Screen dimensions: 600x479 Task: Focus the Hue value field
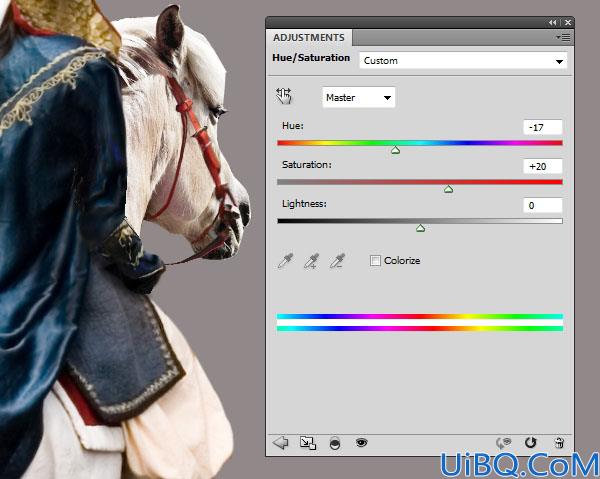pyautogui.click(x=543, y=127)
